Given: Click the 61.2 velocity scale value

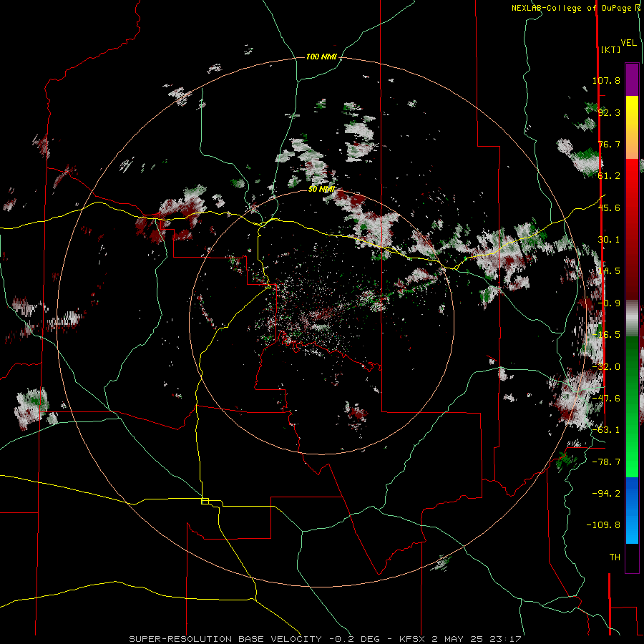Looking at the screenshot, I should click(609, 176).
